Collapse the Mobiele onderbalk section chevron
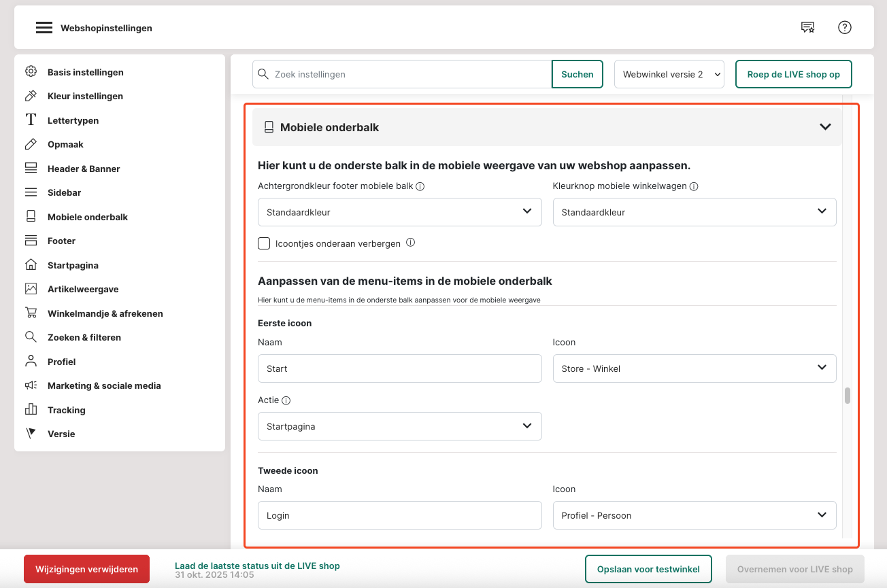 click(x=825, y=127)
